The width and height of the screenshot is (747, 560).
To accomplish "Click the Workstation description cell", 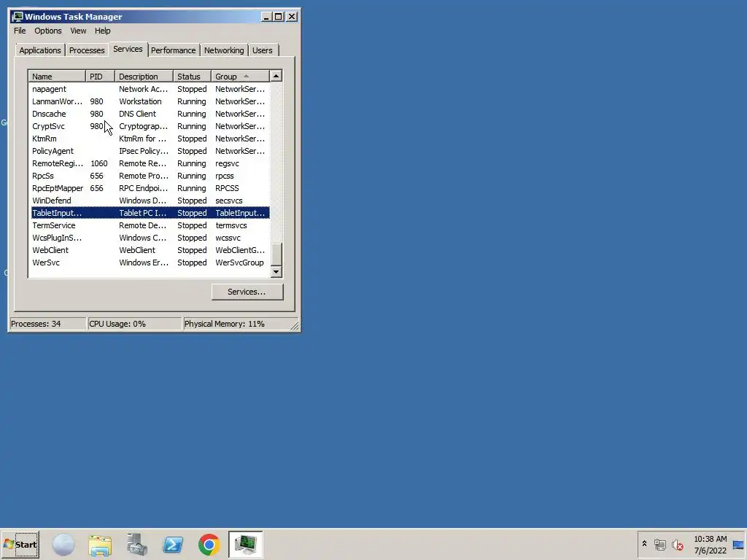I will (141, 101).
